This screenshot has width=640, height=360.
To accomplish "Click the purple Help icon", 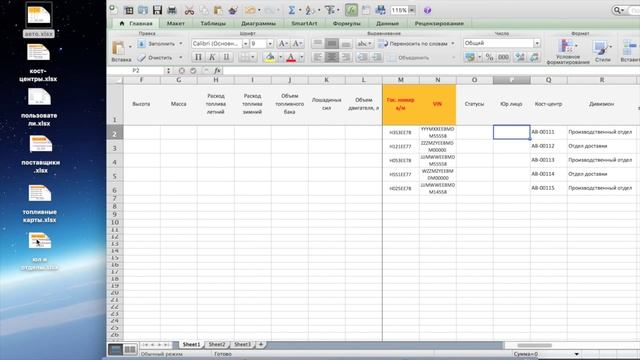I will click(x=427, y=10).
